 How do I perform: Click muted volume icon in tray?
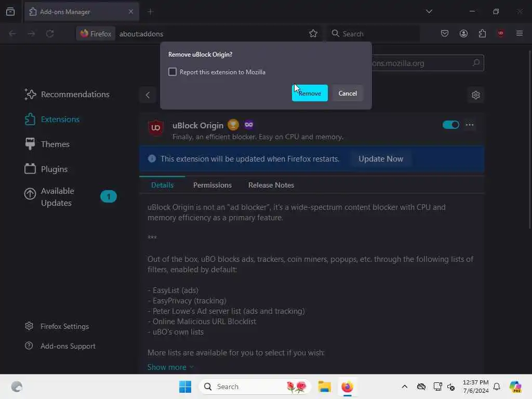[451, 387]
